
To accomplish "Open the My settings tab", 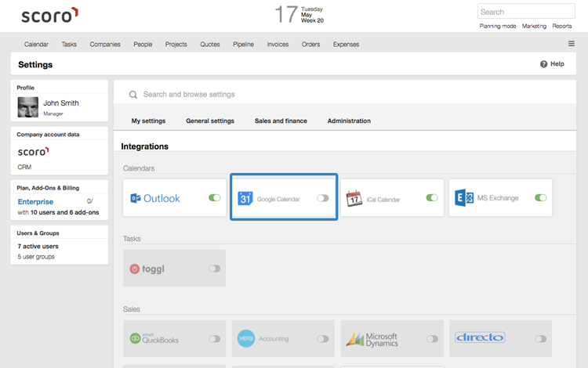I will click(x=148, y=121).
